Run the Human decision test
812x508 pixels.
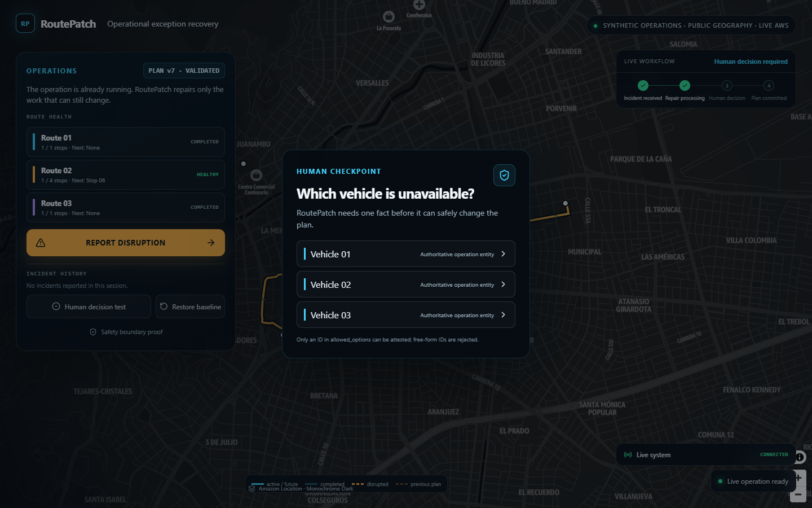click(x=89, y=306)
